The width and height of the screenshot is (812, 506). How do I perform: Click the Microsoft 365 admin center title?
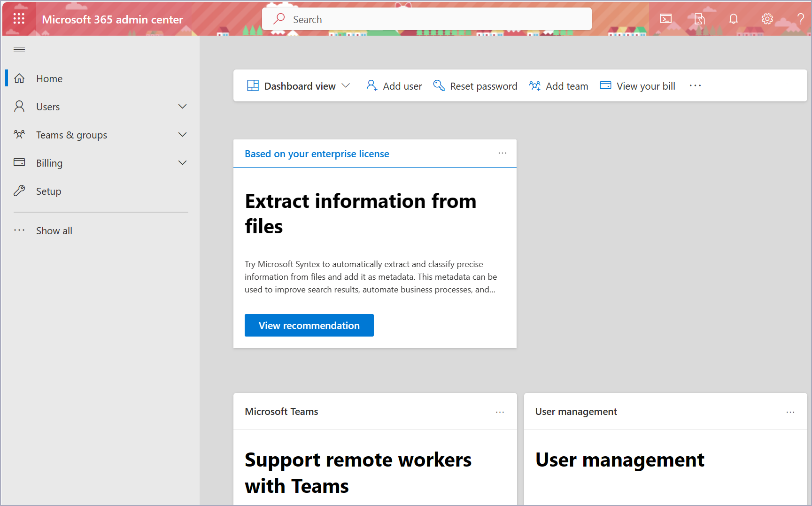(112, 19)
